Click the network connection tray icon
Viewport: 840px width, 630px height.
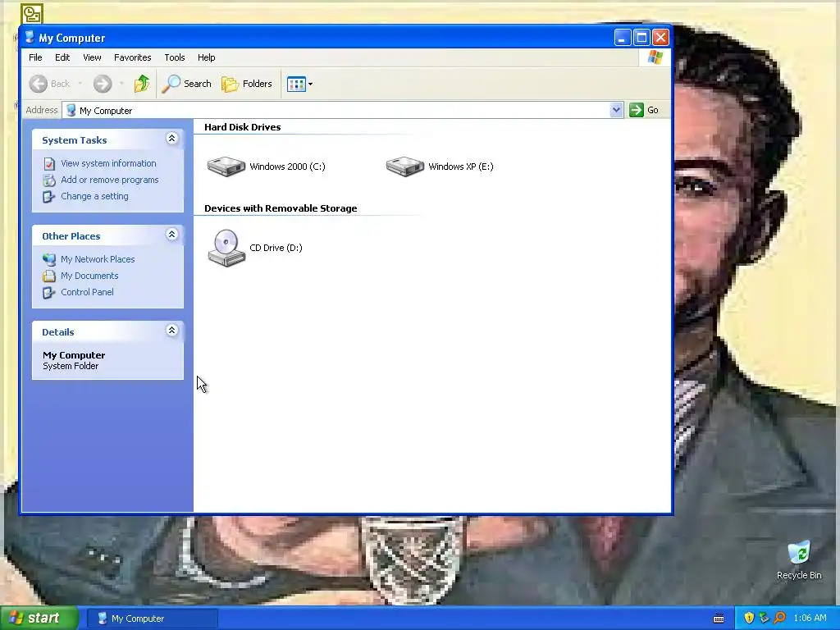point(764,619)
